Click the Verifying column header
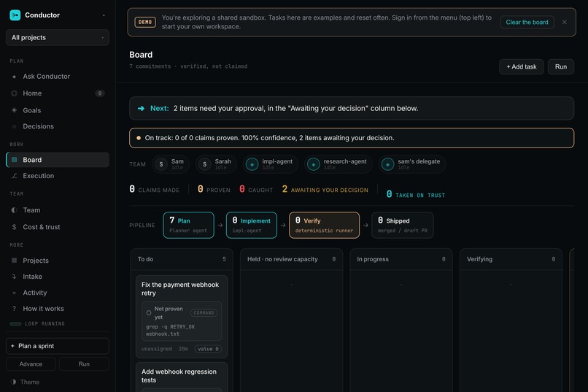 click(x=511, y=259)
